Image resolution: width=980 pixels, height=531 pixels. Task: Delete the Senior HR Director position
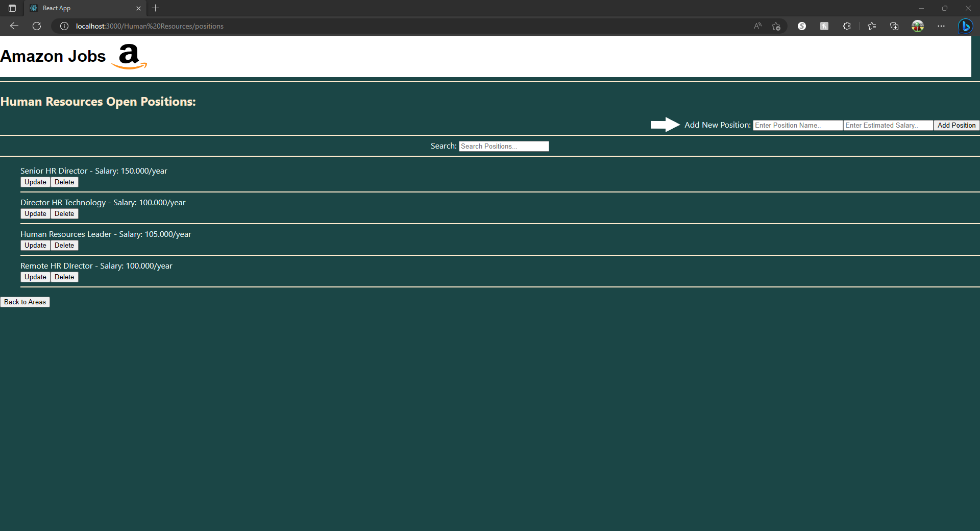(x=64, y=182)
